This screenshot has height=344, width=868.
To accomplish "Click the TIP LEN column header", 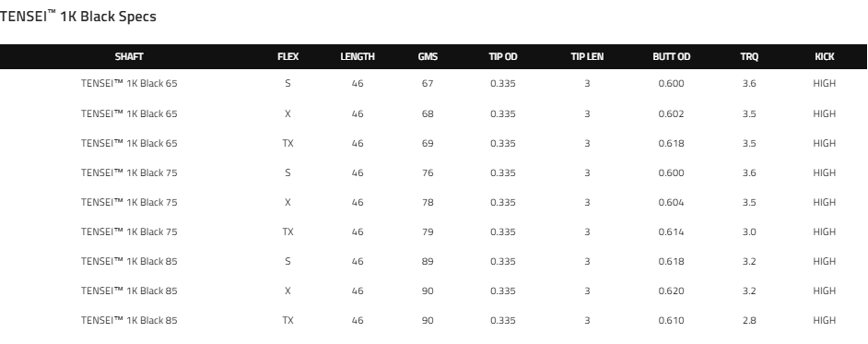I will 587,56.
